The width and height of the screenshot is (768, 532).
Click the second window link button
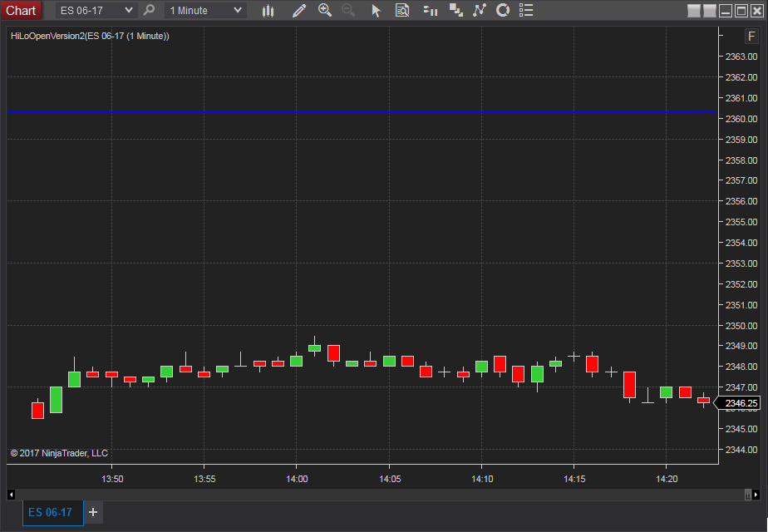coord(709,11)
